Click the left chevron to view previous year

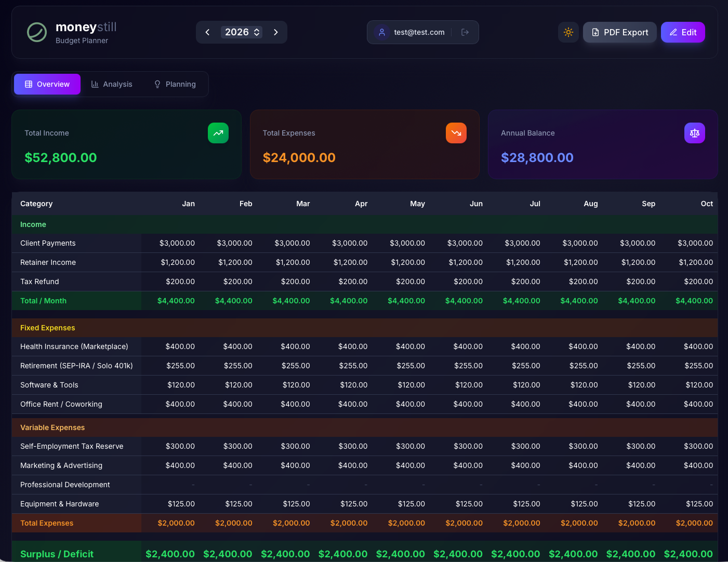[x=207, y=32]
